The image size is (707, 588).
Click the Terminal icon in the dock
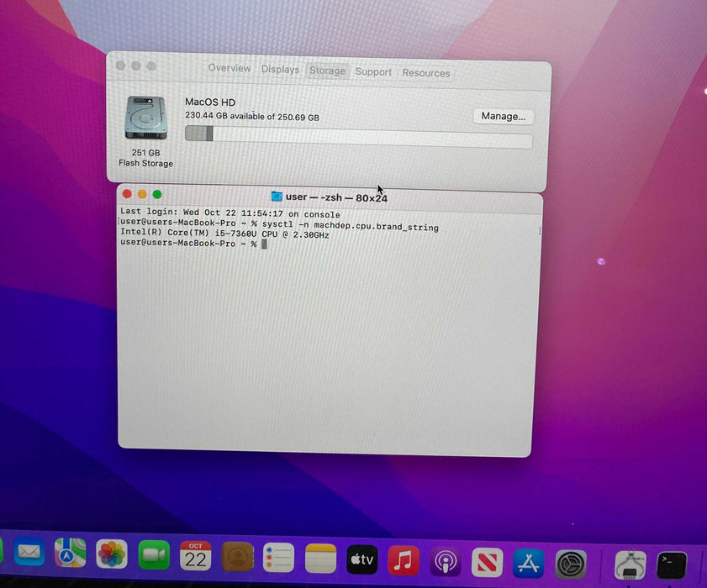[671, 565]
